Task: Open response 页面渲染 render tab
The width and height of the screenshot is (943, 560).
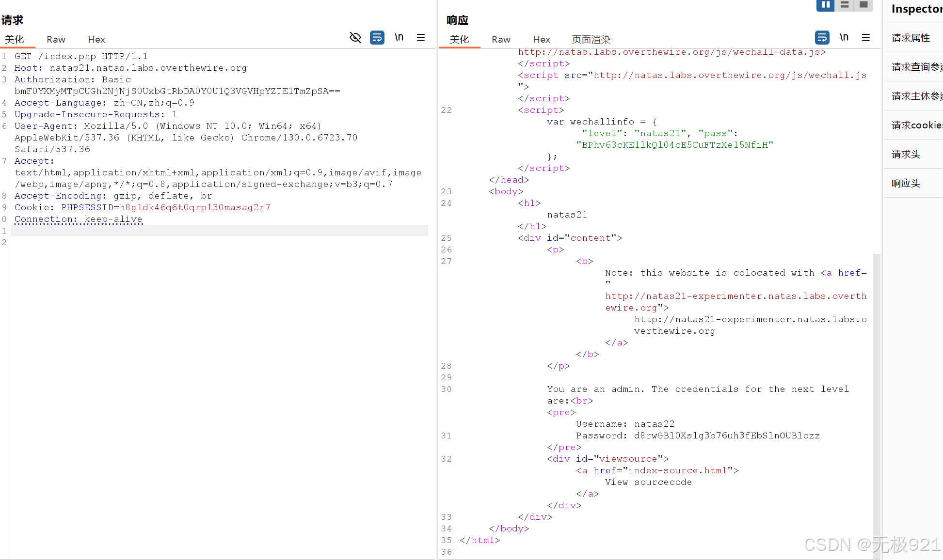Action: [x=591, y=39]
